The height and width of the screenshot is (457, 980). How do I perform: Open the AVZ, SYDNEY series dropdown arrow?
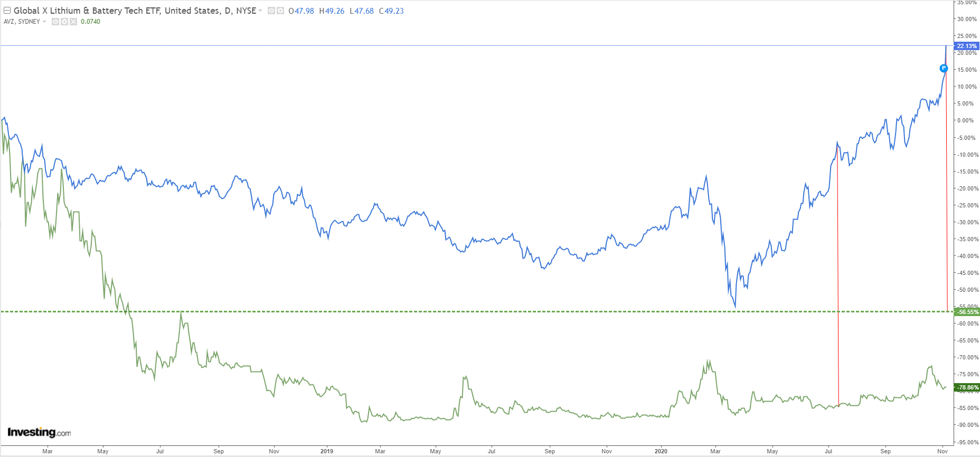click(44, 22)
